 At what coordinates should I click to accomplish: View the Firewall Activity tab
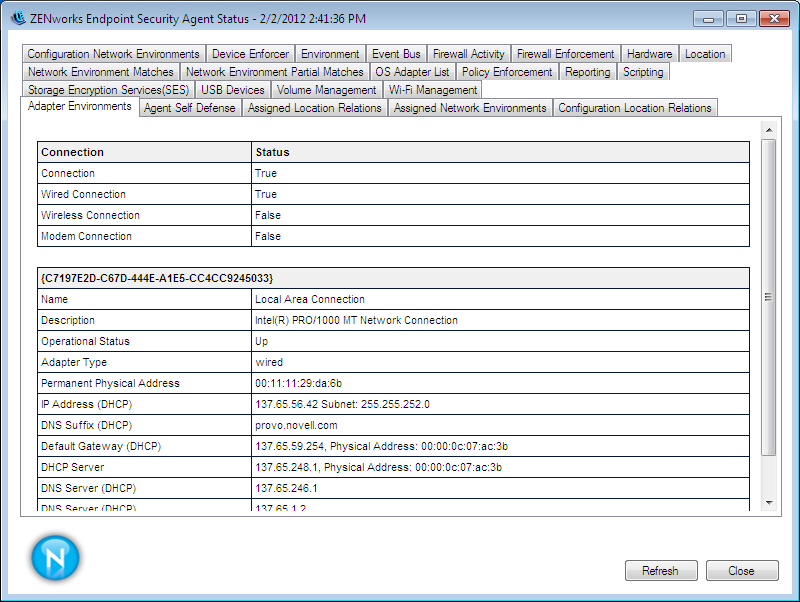[468, 54]
